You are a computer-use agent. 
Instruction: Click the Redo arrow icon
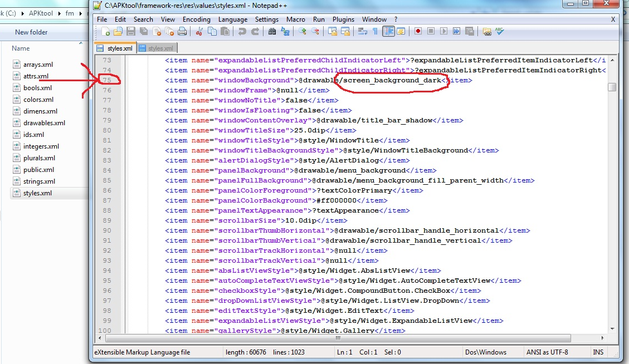pyautogui.click(x=255, y=31)
